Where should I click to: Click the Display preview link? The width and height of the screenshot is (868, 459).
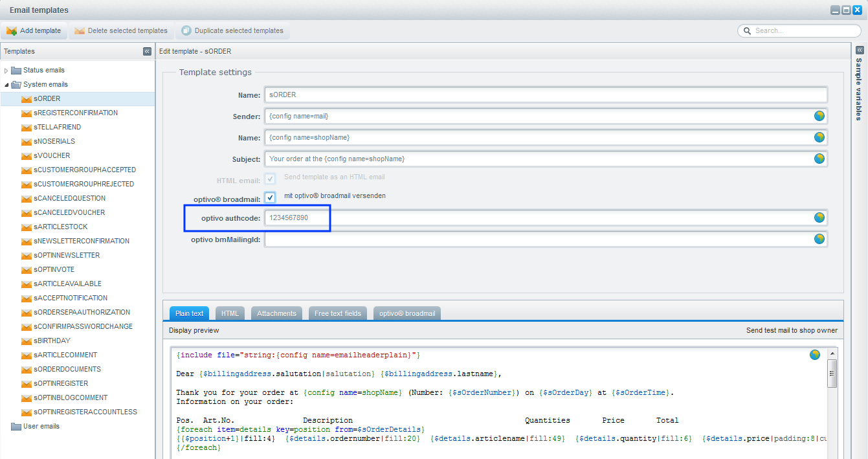[x=194, y=330]
